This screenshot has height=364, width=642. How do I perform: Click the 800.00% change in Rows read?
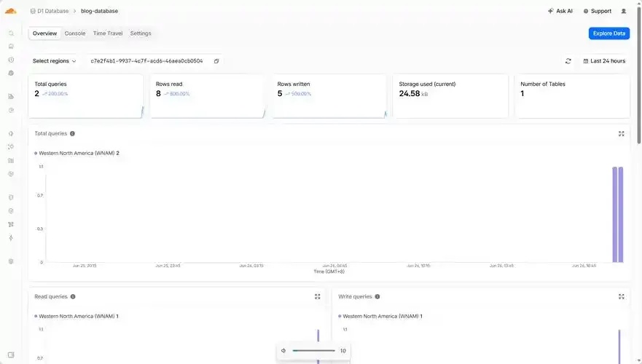click(x=177, y=94)
